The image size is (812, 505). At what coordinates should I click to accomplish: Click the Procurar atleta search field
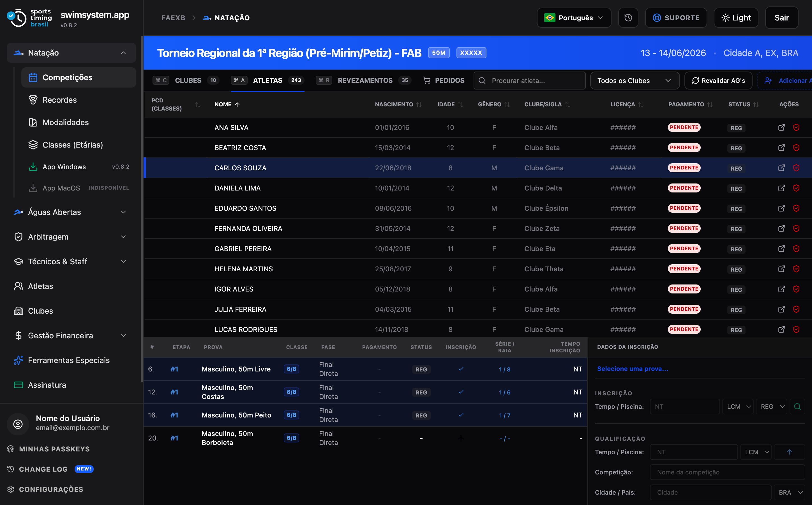529,81
